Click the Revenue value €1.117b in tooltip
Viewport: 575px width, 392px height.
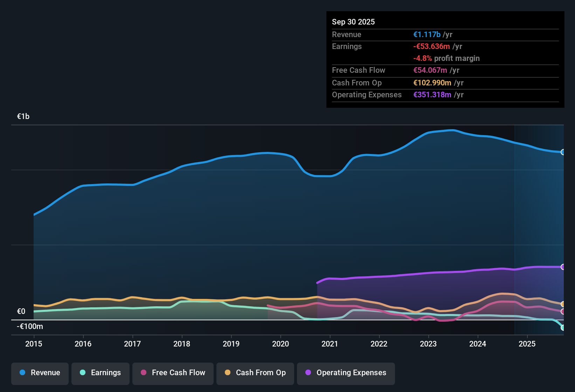coord(427,34)
